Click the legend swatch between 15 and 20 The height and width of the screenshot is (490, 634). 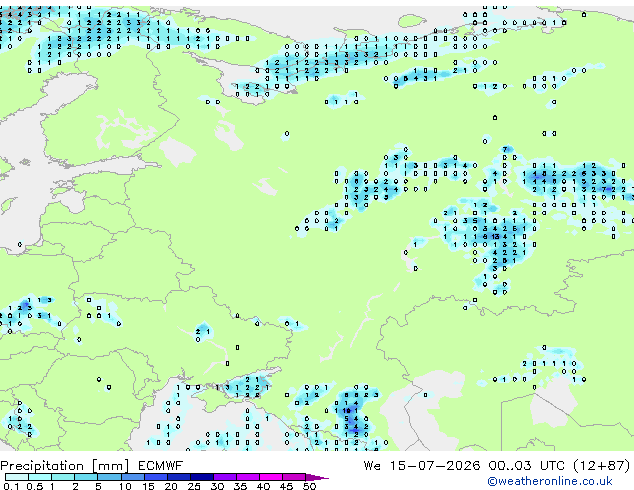point(155,477)
